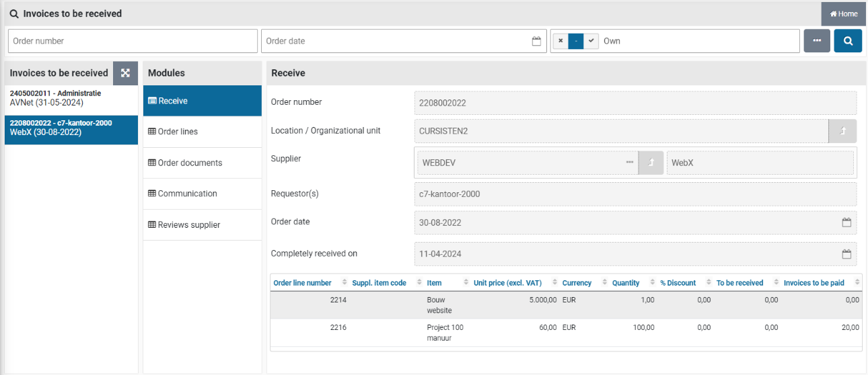Screen dimensions: 868x375
Task: Open calendar for Completely received on
Action: (x=847, y=255)
